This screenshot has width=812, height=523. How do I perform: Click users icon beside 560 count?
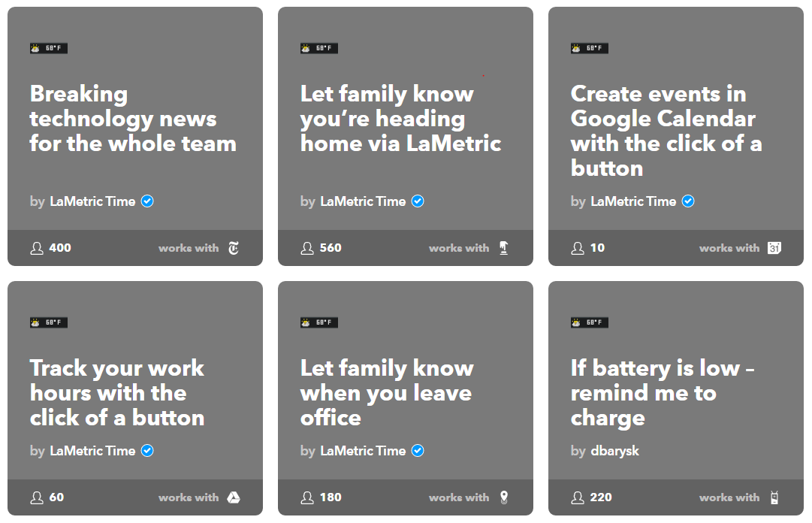coord(307,248)
